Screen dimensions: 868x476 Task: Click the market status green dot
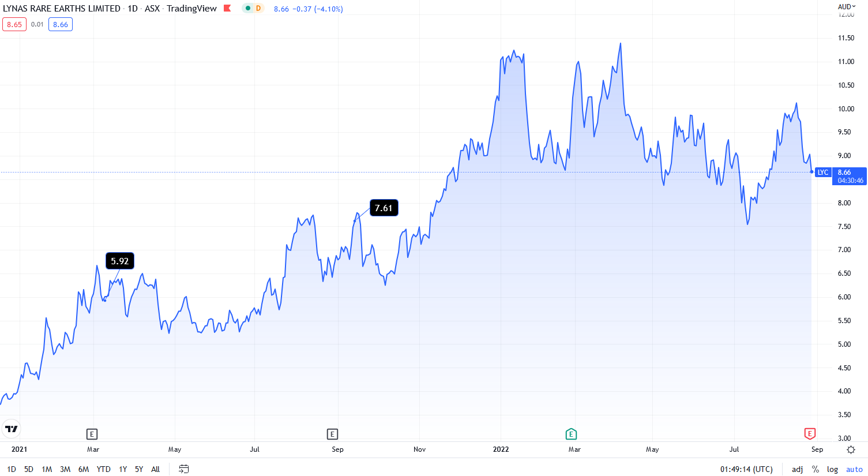248,8
